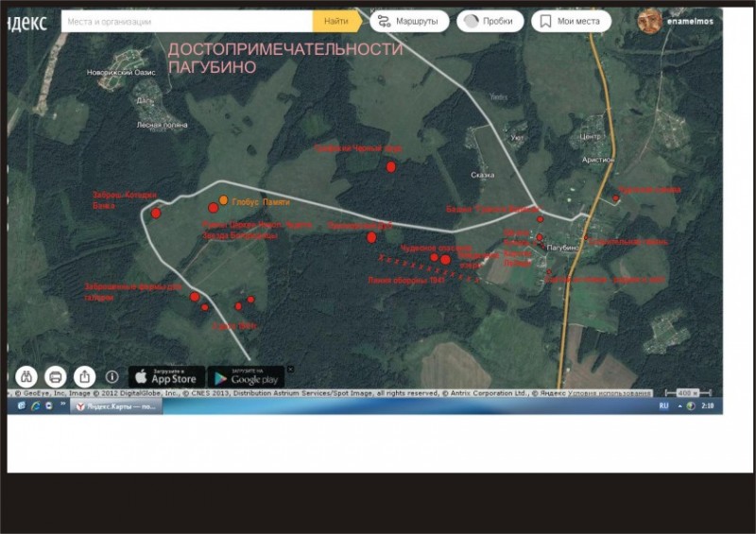Open the info circle icon
Image resolution: width=756 pixels, height=534 pixels.
point(112,377)
